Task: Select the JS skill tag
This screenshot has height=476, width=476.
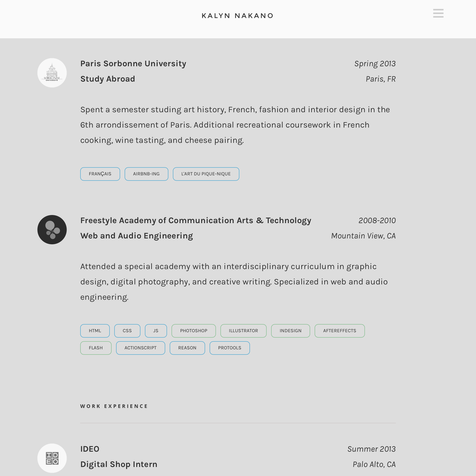Action: click(x=156, y=331)
